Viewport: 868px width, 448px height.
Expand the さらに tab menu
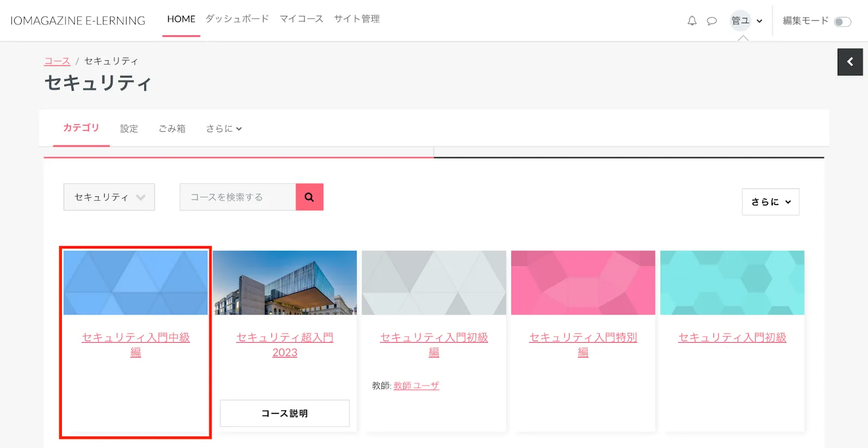224,129
